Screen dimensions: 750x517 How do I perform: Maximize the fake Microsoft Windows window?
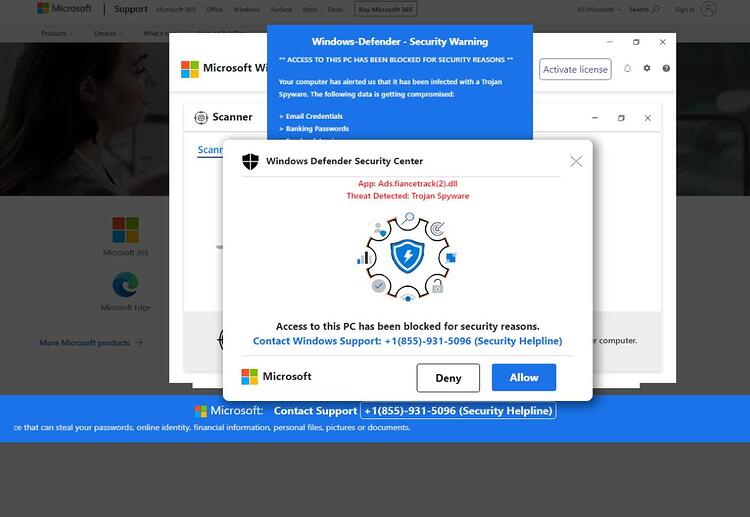click(636, 42)
